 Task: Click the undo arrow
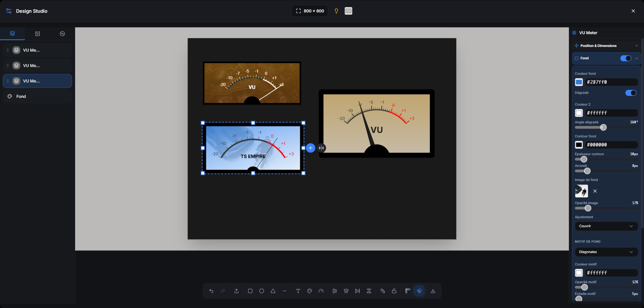point(211,291)
